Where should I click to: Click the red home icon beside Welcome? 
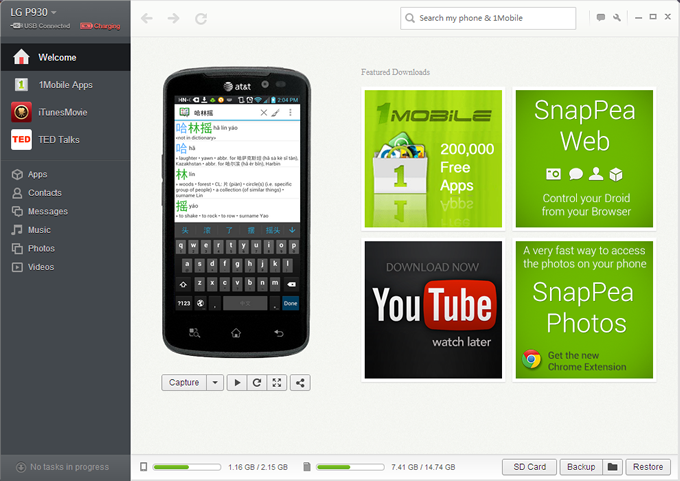coord(21,57)
